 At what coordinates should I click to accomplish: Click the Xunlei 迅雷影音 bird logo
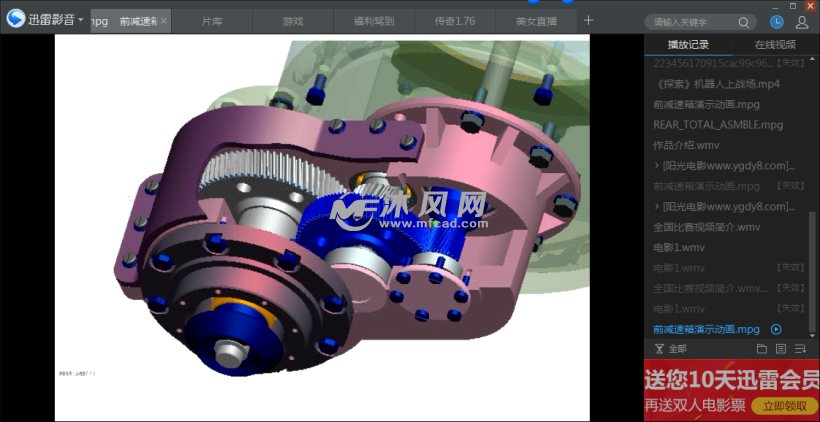pyautogui.click(x=16, y=19)
